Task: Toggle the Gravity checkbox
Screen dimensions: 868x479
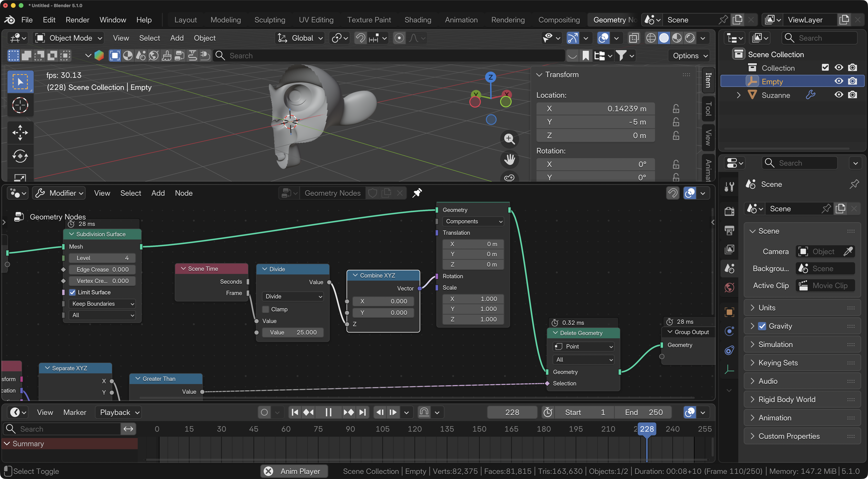Action: tap(762, 326)
